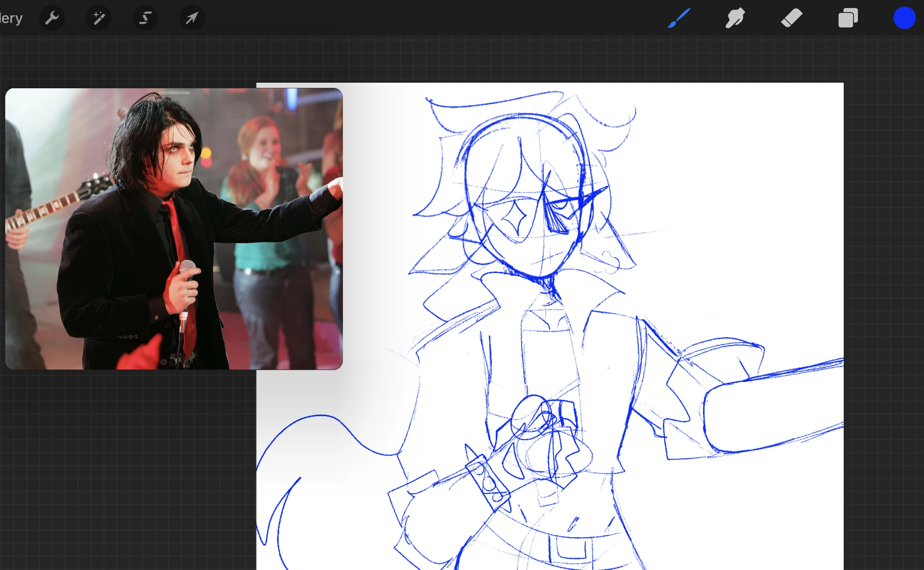Select the Eraser tool
The image size is (924, 570).
pos(791,18)
